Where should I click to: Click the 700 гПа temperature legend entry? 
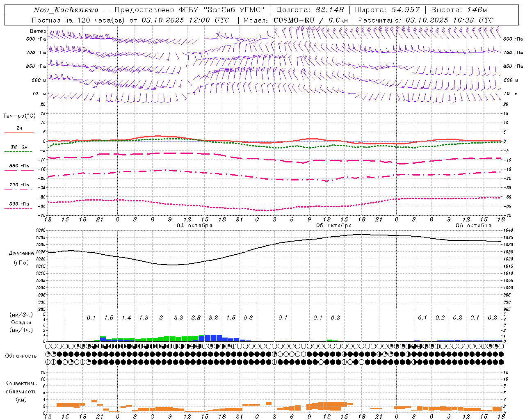pyautogui.click(x=19, y=185)
